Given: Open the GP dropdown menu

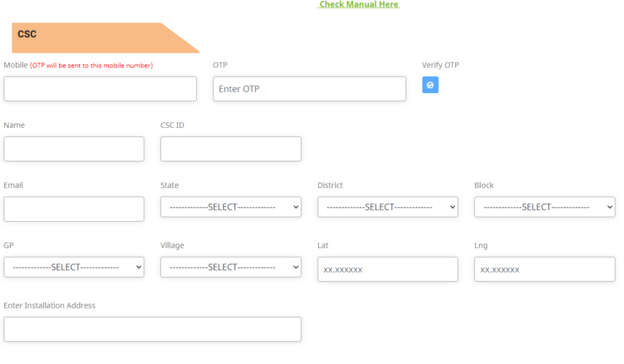Looking at the screenshot, I should (x=74, y=267).
